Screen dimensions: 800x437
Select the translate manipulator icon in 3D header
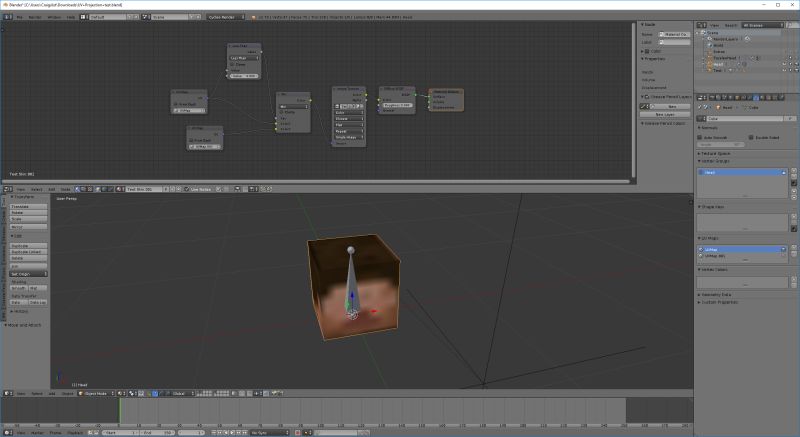click(x=155, y=393)
